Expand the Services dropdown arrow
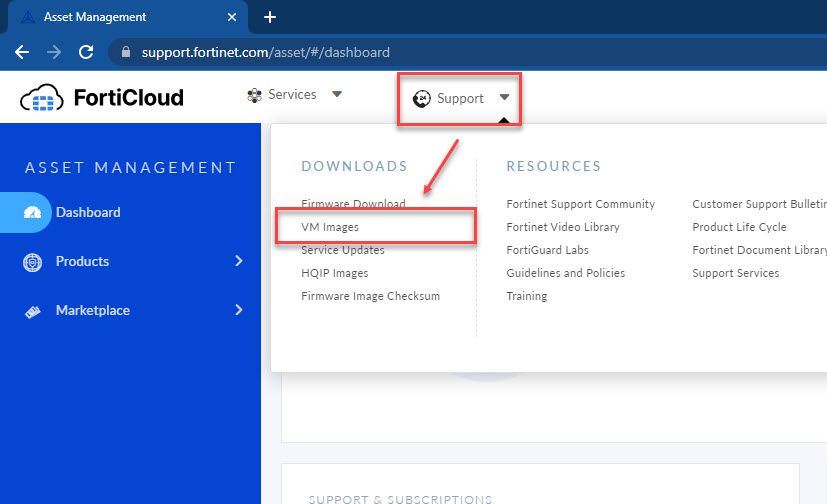Screen dimensions: 827x504 tap(337, 94)
